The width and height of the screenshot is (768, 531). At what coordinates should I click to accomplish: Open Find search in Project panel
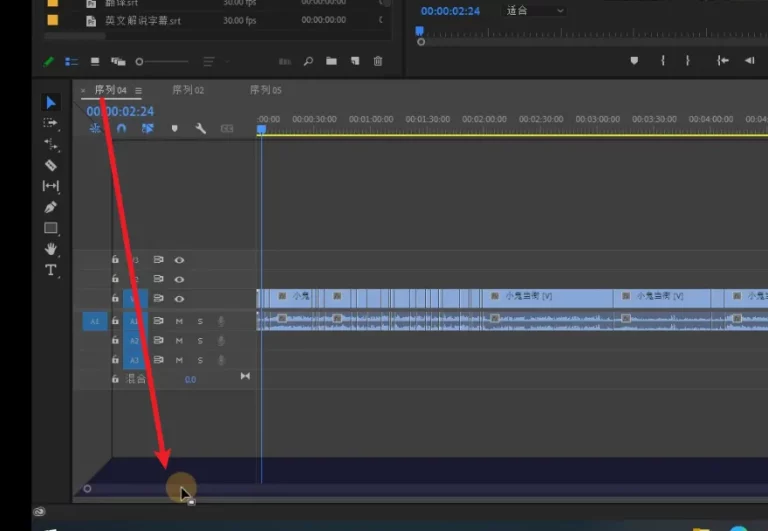tap(308, 61)
